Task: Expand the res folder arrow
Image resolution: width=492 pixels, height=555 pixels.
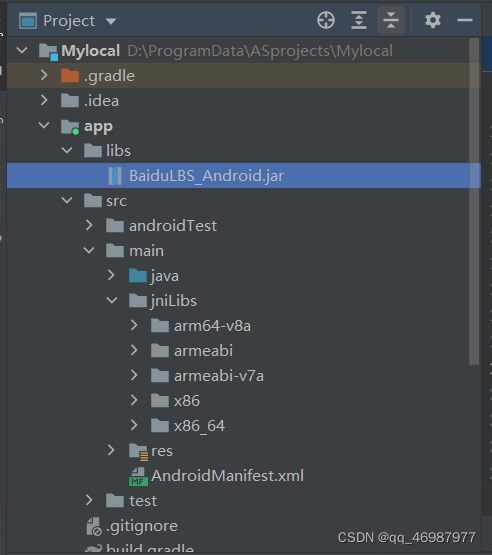Action: pos(111,450)
